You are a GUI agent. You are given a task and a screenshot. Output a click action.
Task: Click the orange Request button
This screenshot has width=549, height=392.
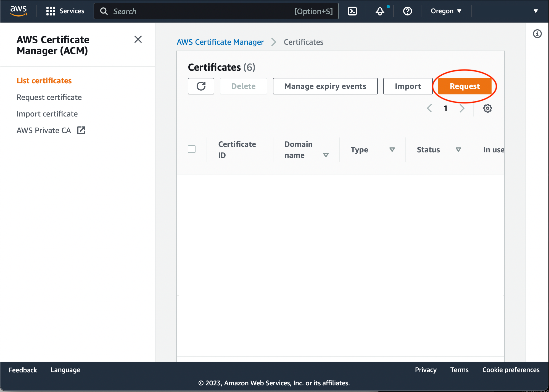[465, 86]
